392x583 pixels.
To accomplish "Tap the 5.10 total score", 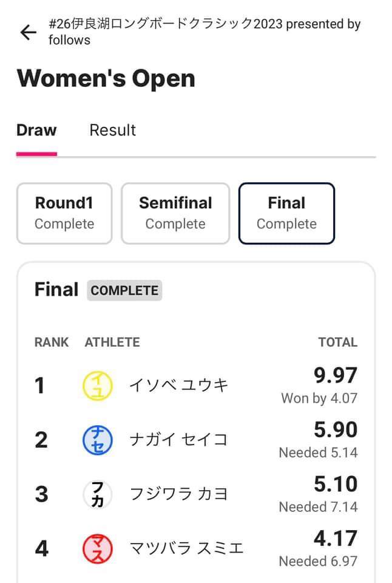I will pyautogui.click(x=336, y=484).
